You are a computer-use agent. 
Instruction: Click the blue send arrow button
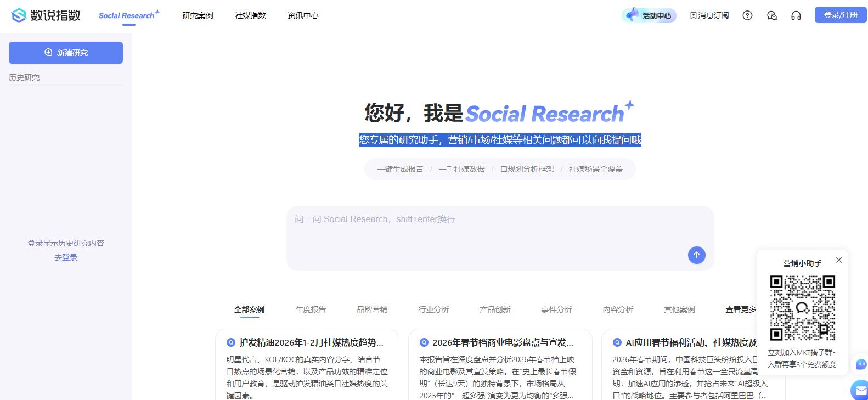[697, 255]
